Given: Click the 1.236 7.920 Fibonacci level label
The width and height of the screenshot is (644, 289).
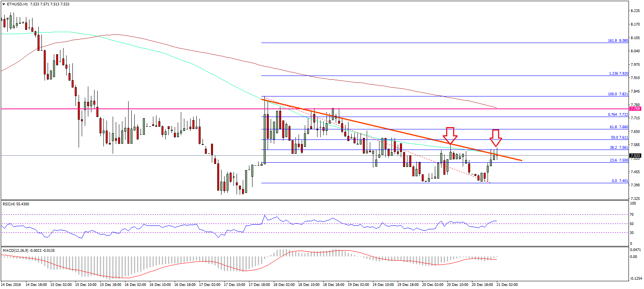Looking at the screenshot, I should (x=618, y=73).
